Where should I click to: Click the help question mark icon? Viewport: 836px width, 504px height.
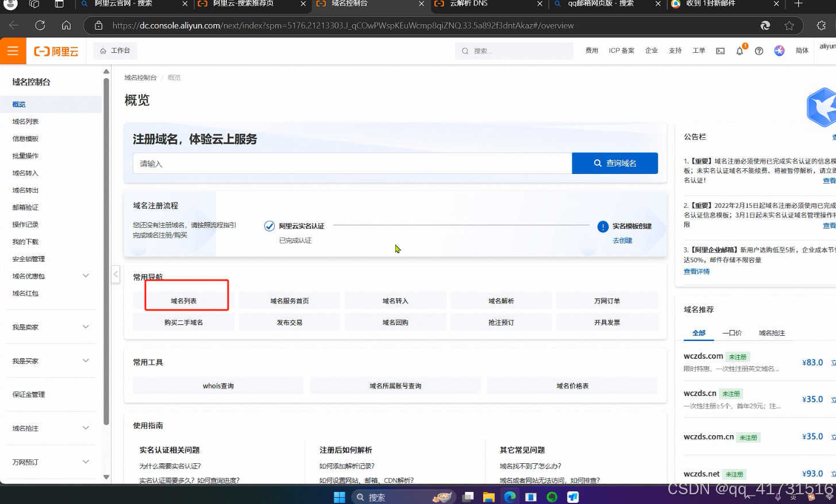(x=759, y=51)
